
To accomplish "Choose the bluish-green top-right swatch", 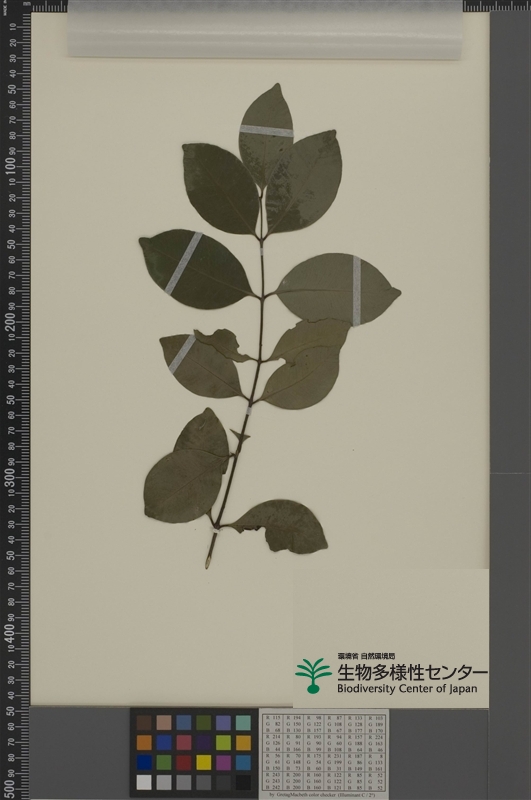I will 243,723.
